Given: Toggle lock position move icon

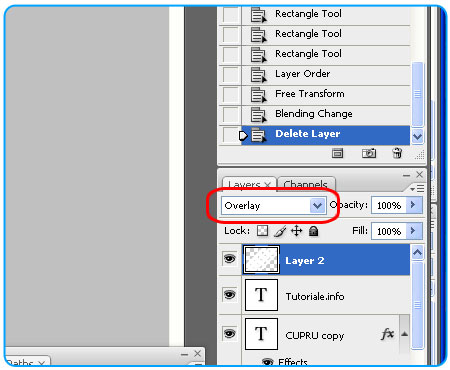Looking at the screenshot, I should 296,231.
